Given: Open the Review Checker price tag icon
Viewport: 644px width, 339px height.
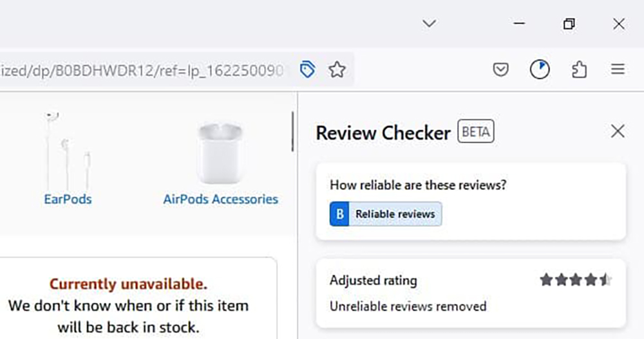Looking at the screenshot, I should click(307, 69).
